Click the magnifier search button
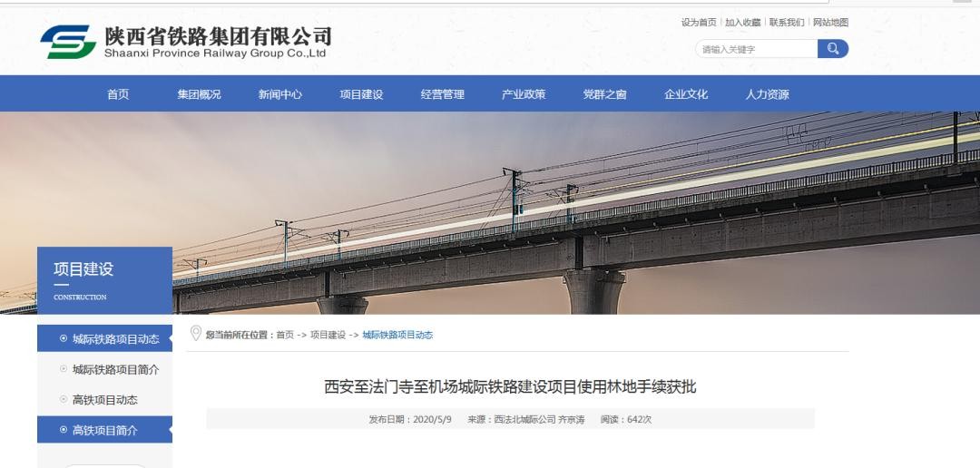 tap(832, 49)
